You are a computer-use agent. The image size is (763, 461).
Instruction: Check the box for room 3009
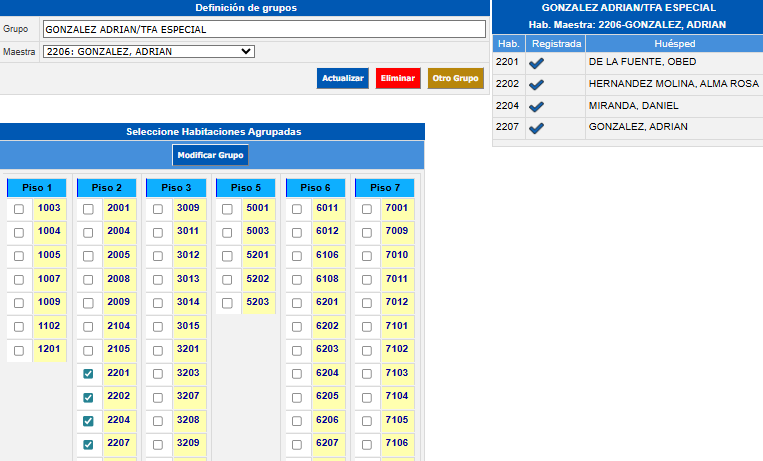click(158, 209)
